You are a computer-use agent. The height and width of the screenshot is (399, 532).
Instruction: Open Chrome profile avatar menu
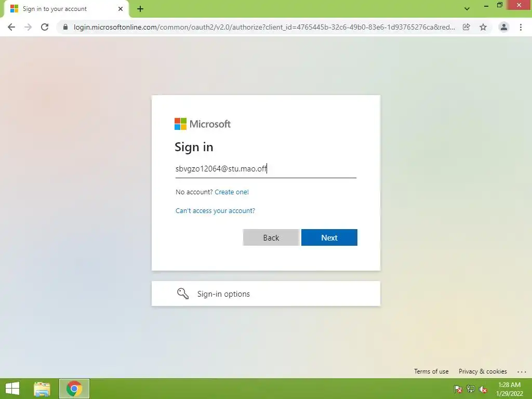[x=504, y=27]
